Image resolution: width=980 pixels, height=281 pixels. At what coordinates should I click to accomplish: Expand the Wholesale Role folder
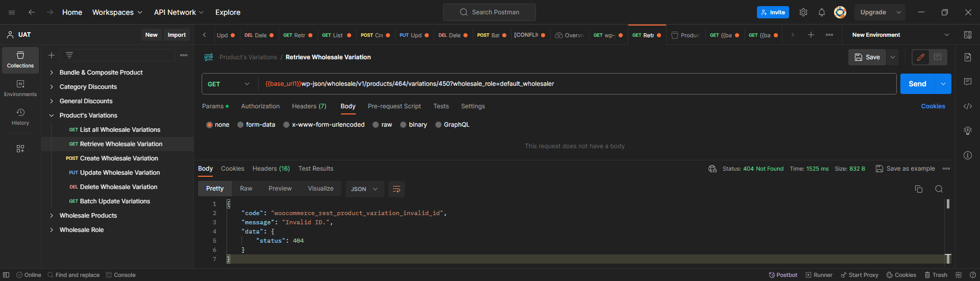[x=52, y=230]
